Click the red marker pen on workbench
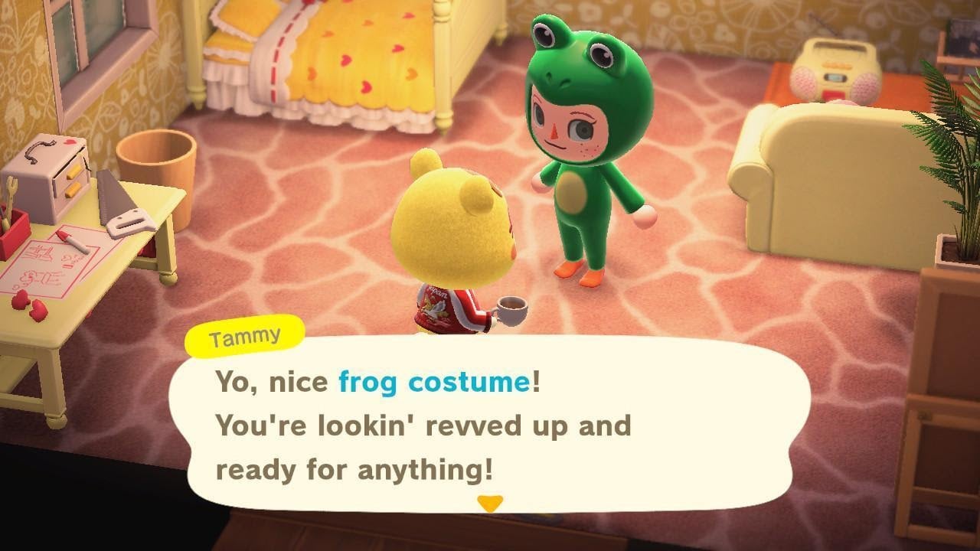This screenshot has height=551, width=980. 73,241
